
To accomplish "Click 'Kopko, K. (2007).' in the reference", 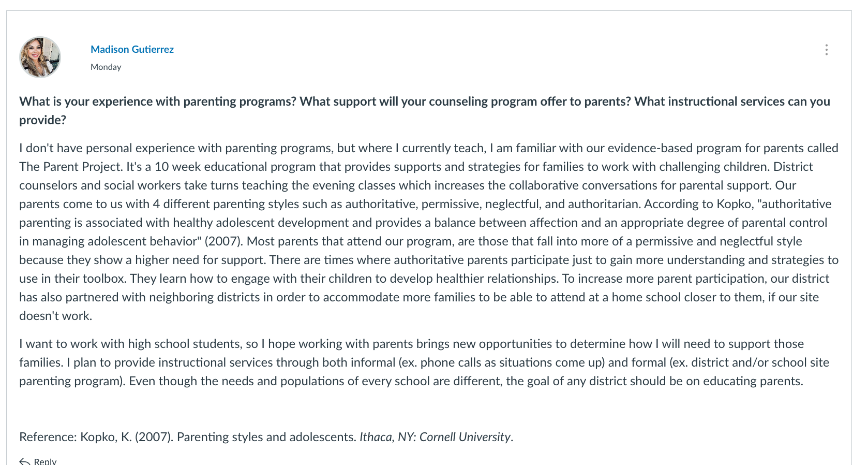I will 127,437.
